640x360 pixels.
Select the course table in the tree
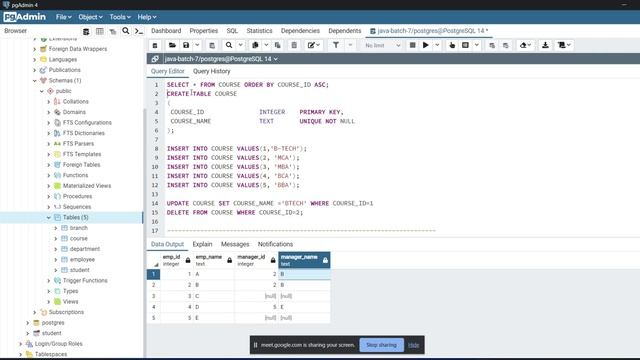pos(78,238)
